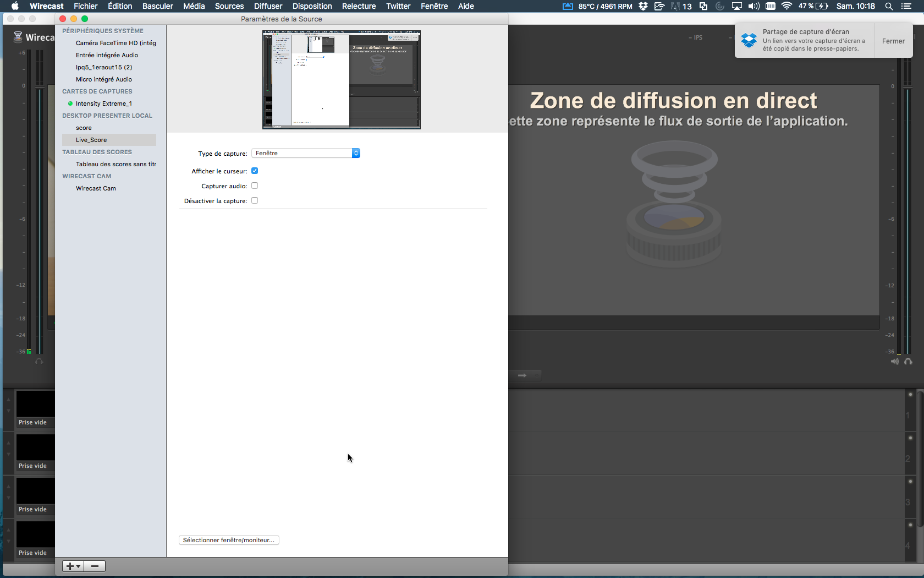Click the capture preview thumbnail
Image resolution: width=924 pixels, height=578 pixels.
click(341, 80)
